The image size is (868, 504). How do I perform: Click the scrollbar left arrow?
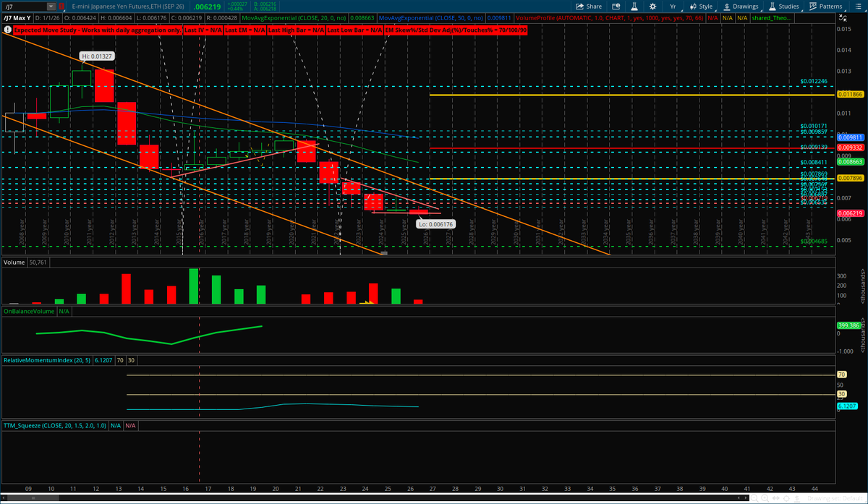click(4, 498)
